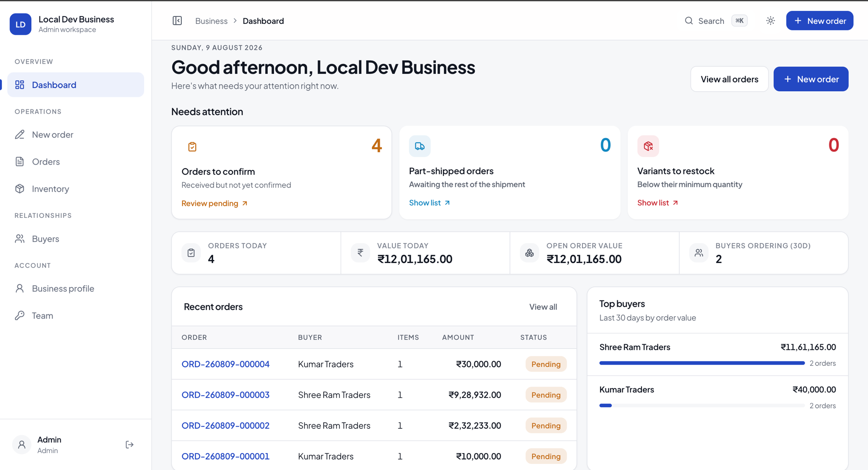Click the Buyers Ordering users icon
Screen dimensions: 868x470
699,253
